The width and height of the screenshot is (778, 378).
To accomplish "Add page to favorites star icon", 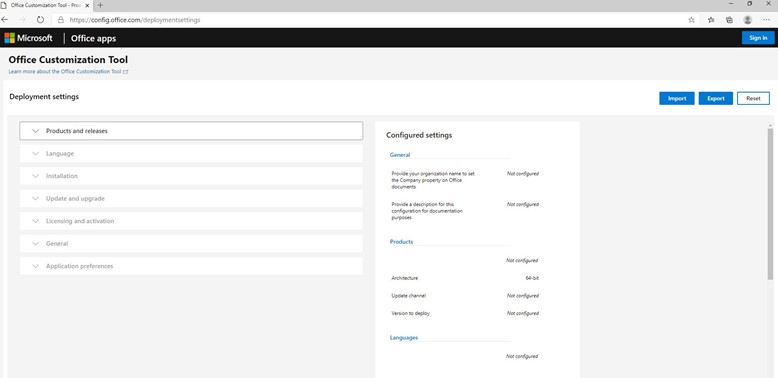I will pyautogui.click(x=691, y=20).
